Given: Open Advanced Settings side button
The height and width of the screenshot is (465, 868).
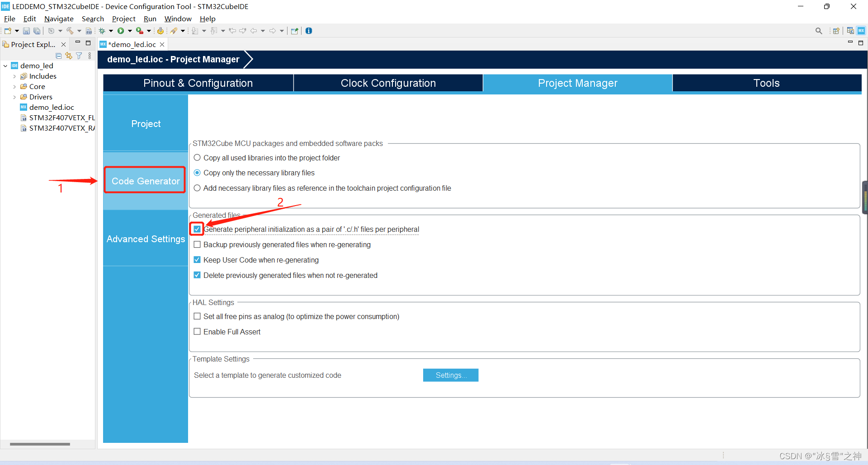Looking at the screenshot, I should tap(146, 239).
